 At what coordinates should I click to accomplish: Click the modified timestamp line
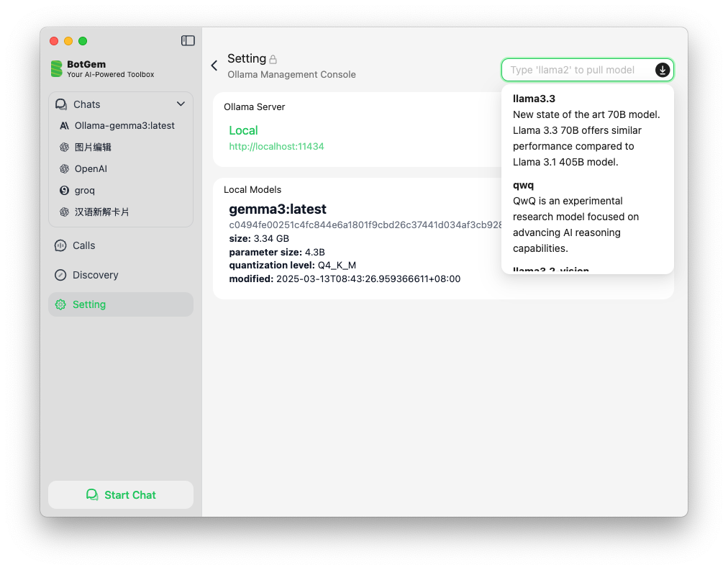click(345, 279)
